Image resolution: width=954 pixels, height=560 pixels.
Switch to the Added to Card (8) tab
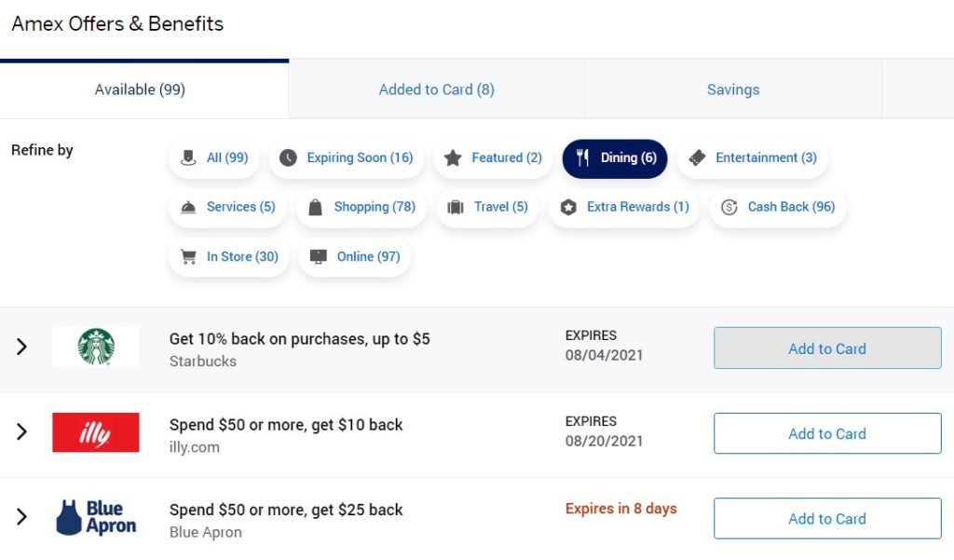[436, 89]
